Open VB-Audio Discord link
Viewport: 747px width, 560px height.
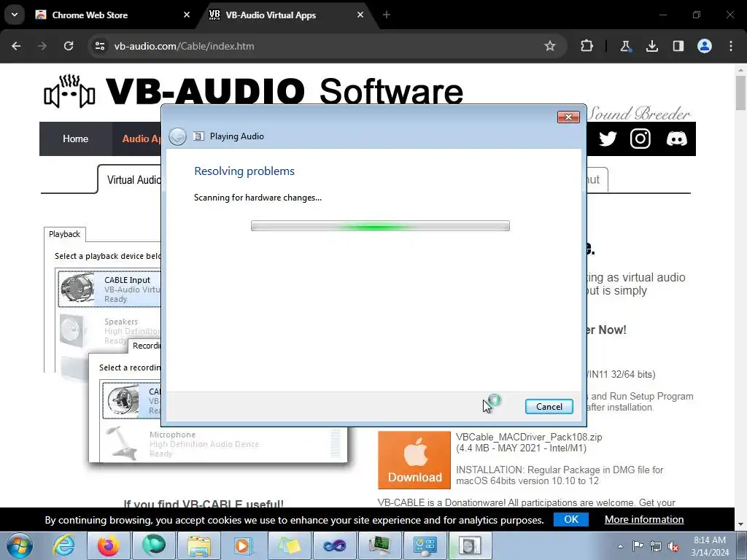676,139
